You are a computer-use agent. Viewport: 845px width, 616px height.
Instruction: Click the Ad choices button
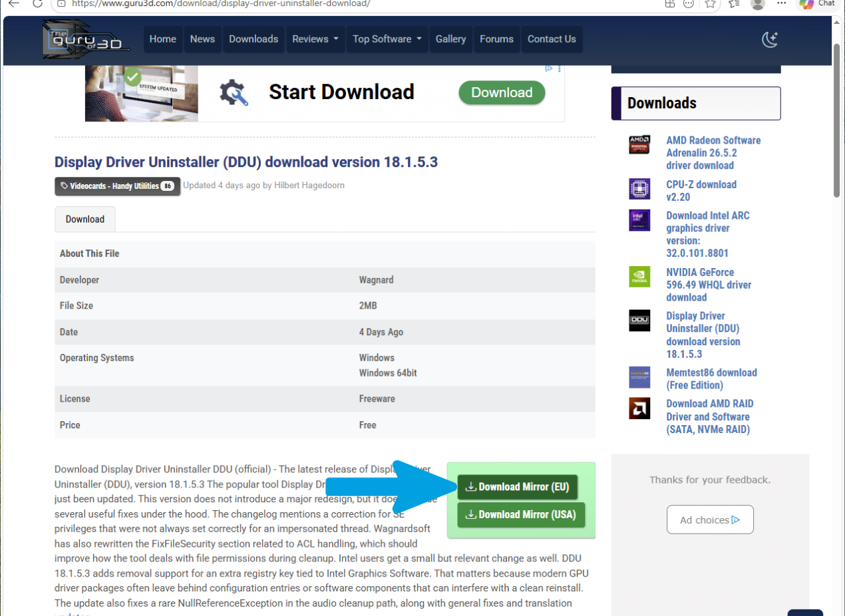coord(710,520)
